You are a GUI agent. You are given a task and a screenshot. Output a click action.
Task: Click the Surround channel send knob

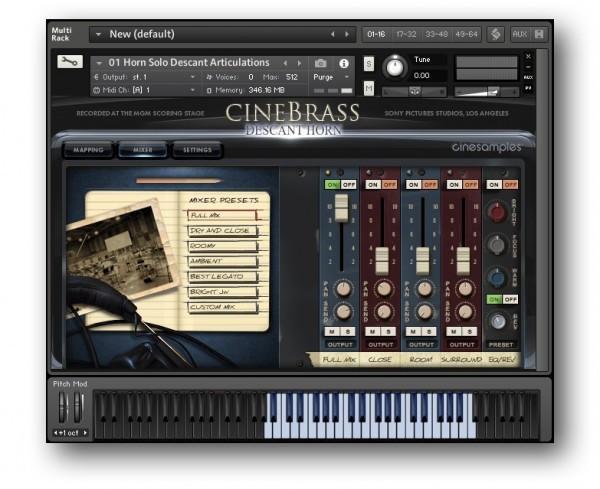click(465, 312)
